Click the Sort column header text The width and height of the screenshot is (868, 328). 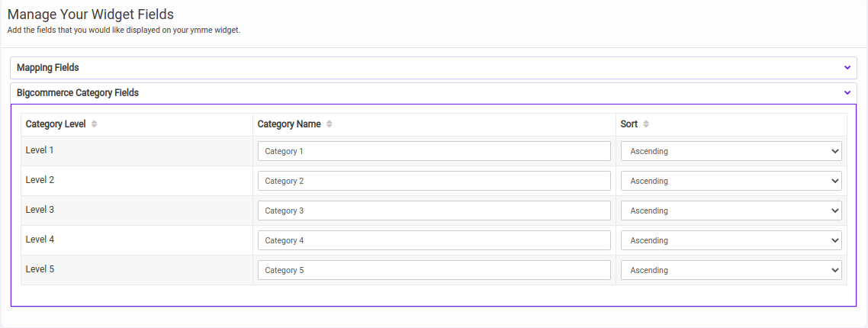[x=629, y=124]
